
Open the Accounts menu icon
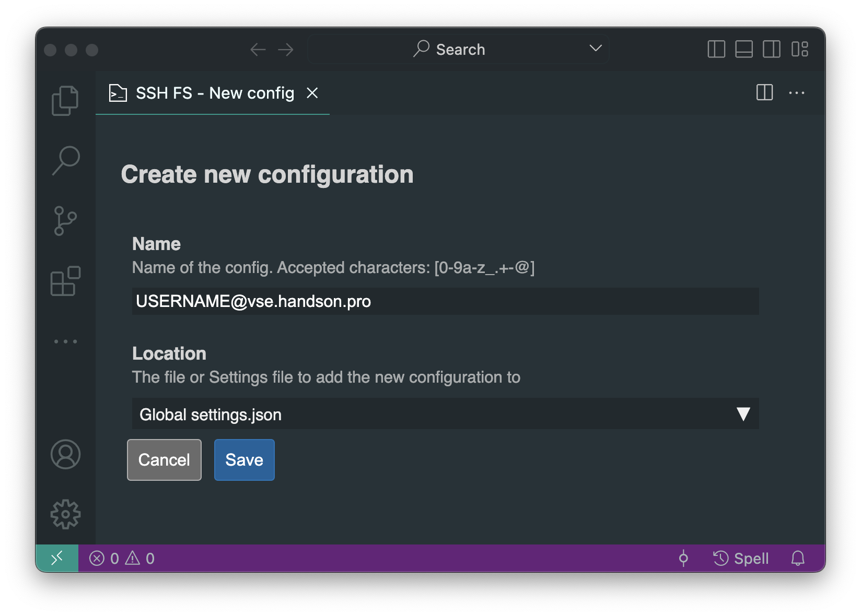point(65,454)
